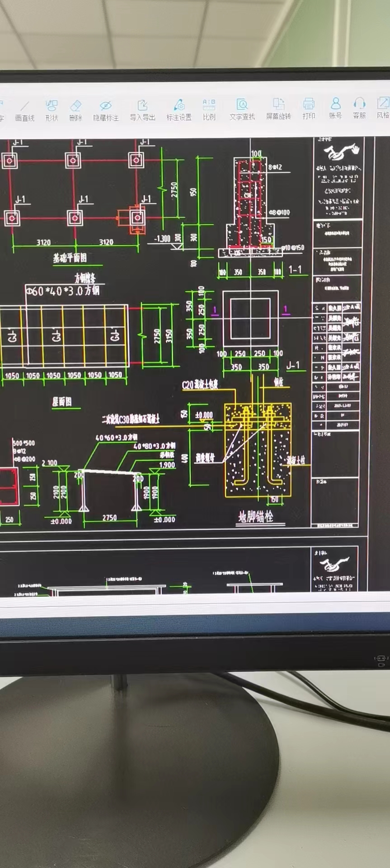
Task: Click the orange highlighted foundation symbol
Action: pos(137,219)
